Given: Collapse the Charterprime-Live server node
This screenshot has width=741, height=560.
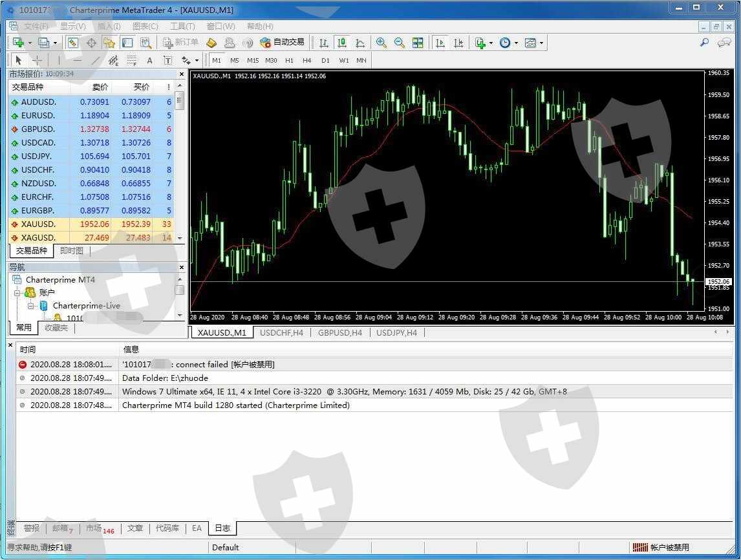Looking at the screenshot, I should pyautogui.click(x=30, y=306).
